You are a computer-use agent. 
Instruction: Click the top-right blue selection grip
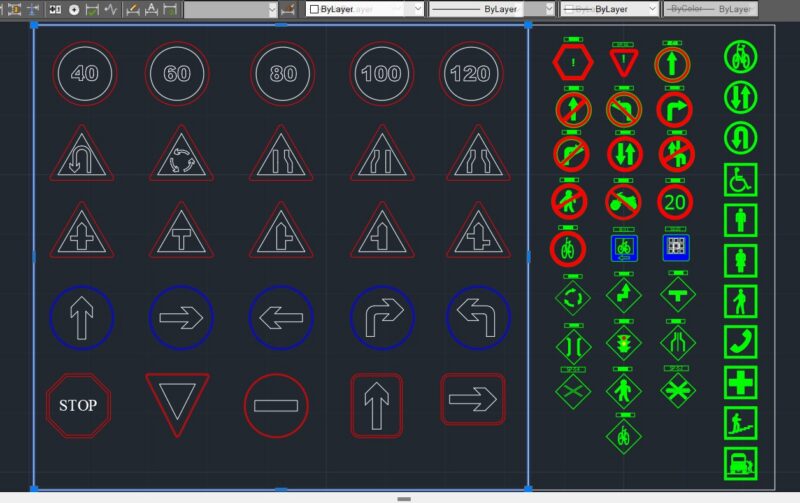[x=528, y=24]
